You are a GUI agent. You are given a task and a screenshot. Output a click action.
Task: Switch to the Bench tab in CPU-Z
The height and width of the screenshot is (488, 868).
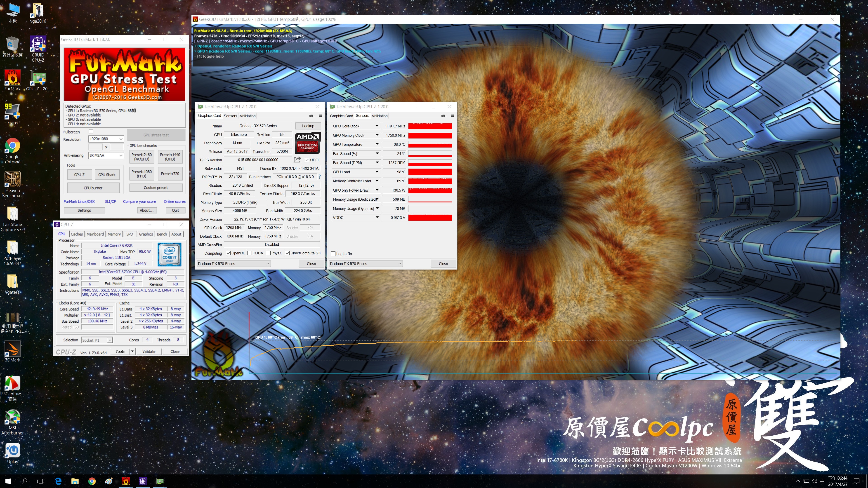tap(162, 234)
